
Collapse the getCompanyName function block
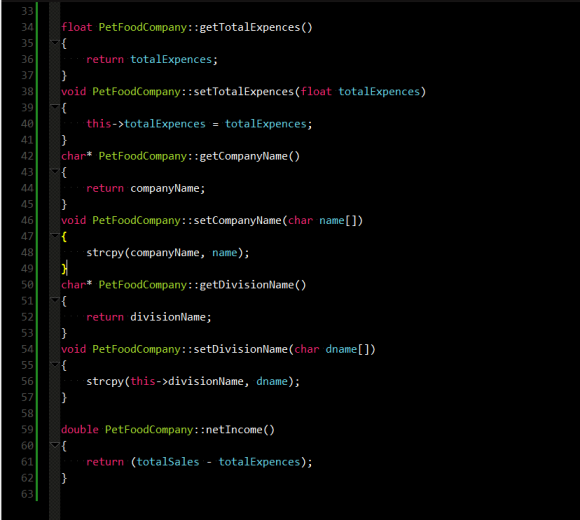click(54, 172)
